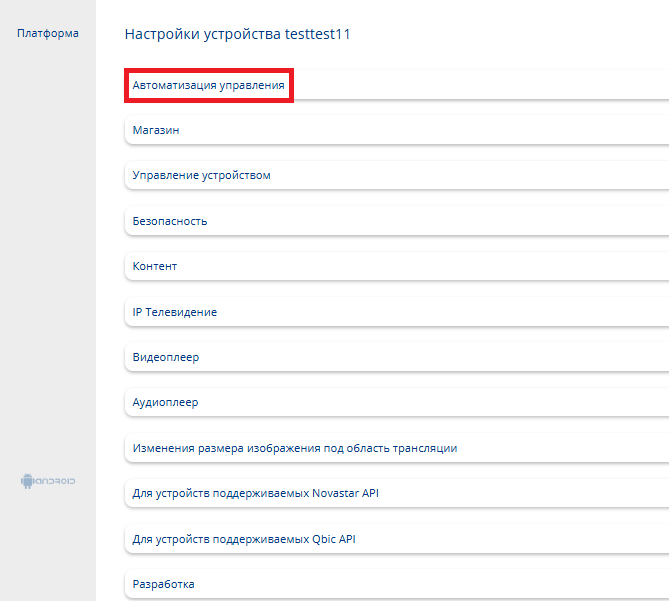The width and height of the screenshot is (669, 601).
Task: Click the Android robot icon
Action: click(x=27, y=481)
